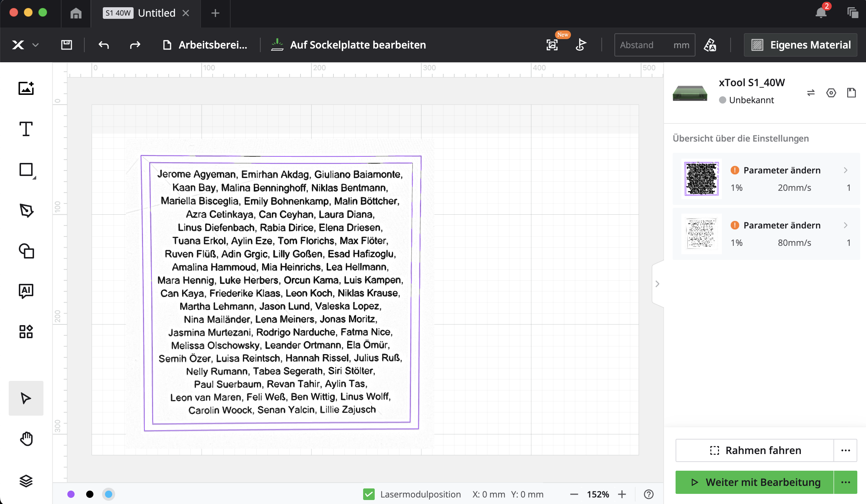Open the shape library tool
The image size is (866, 504).
[x=26, y=251]
